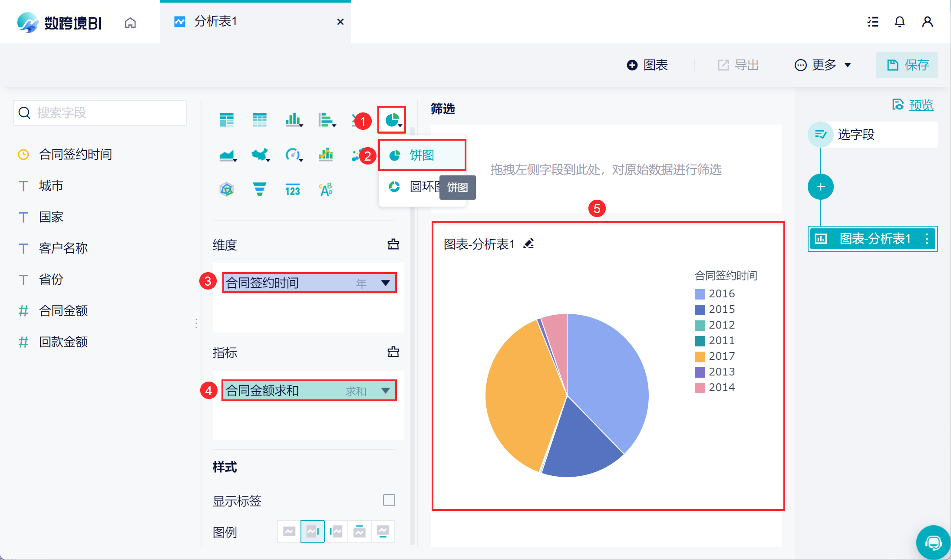Set legend position to right
The width and height of the screenshot is (951, 560).
point(313,531)
